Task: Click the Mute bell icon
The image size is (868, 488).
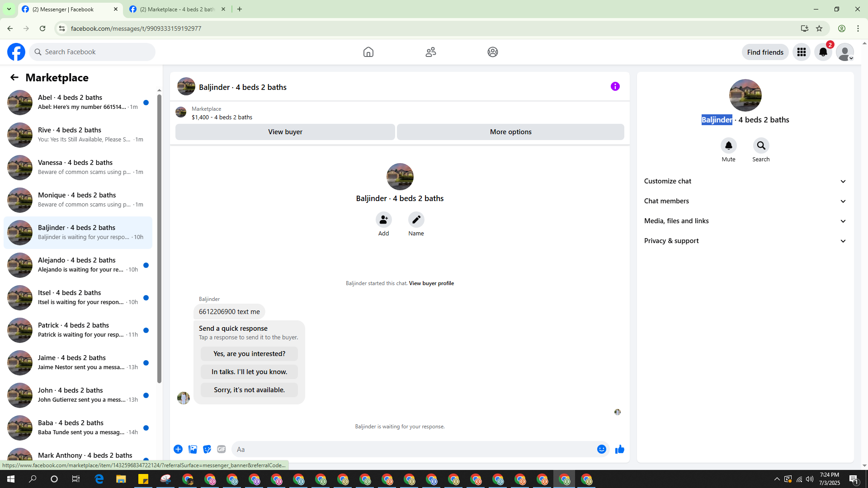Action: point(728,145)
